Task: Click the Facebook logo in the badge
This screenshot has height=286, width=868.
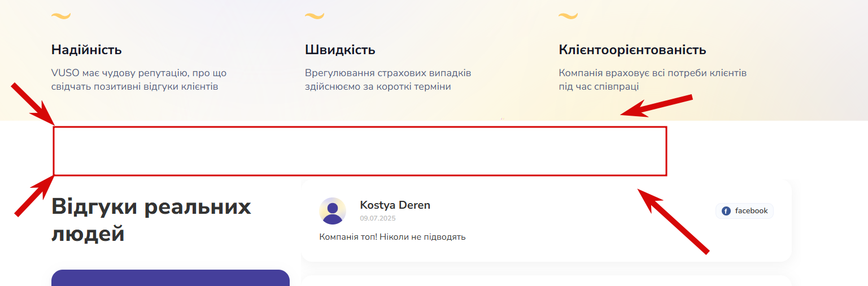Action: tap(726, 211)
